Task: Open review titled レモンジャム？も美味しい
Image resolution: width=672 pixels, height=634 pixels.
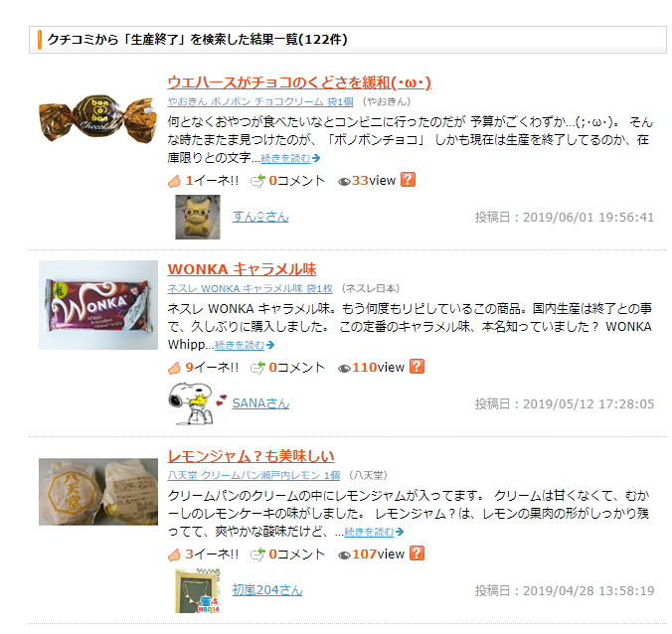Action: (251, 456)
